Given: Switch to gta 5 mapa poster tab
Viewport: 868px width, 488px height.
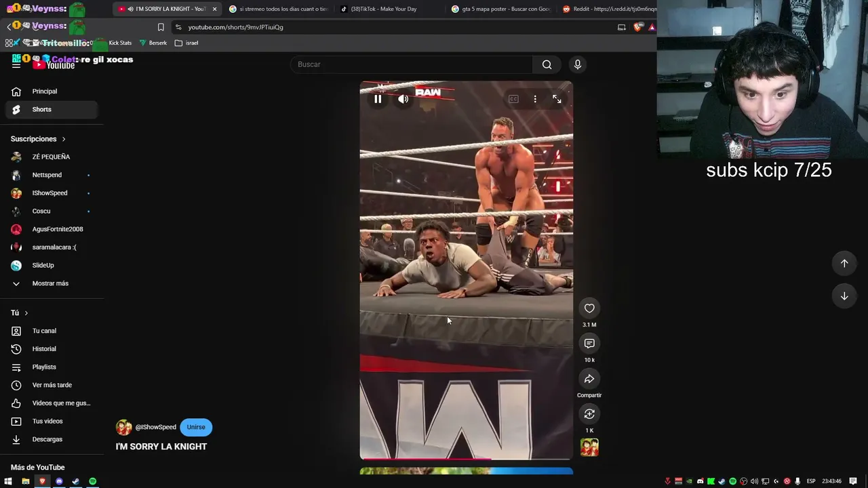Looking at the screenshot, I should [x=500, y=9].
